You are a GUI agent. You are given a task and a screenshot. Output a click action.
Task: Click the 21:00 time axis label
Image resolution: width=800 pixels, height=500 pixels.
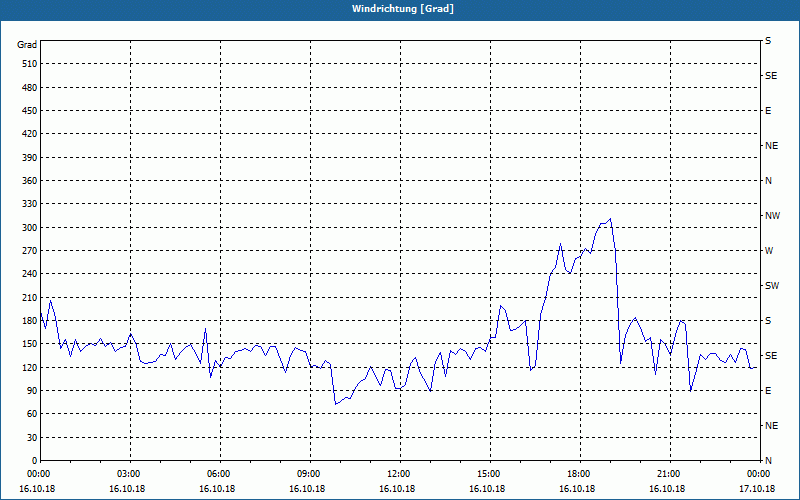pyautogui.click(x=669, y=474)
